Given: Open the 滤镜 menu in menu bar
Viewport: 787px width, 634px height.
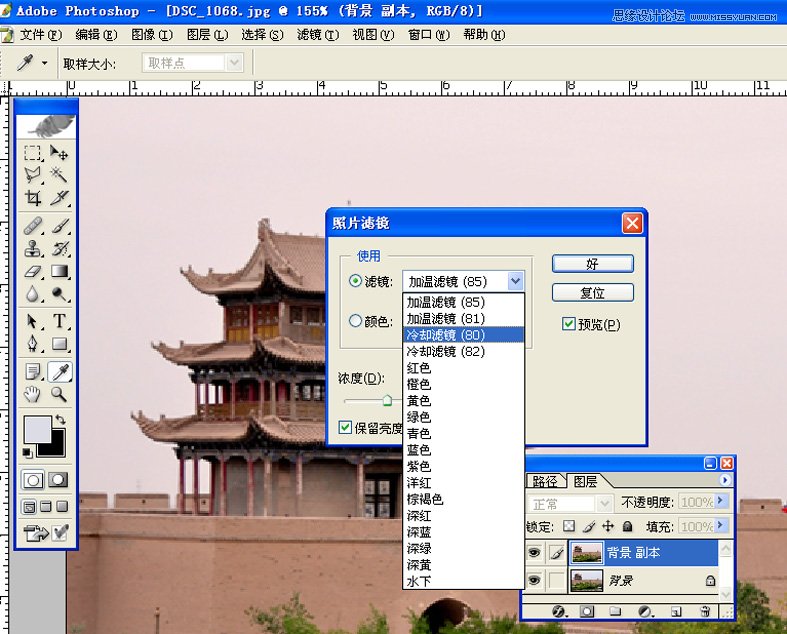Looking at the screenshot, I should 318,35.
